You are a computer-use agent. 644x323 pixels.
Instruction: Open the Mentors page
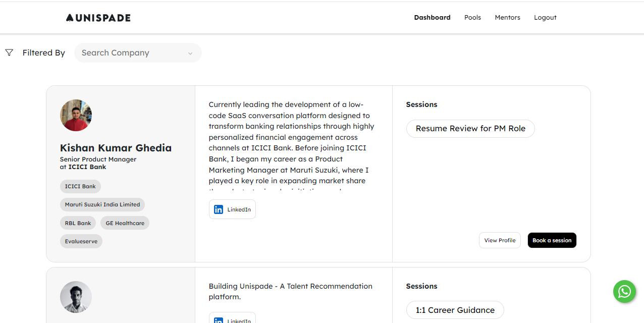click(507, 17)
